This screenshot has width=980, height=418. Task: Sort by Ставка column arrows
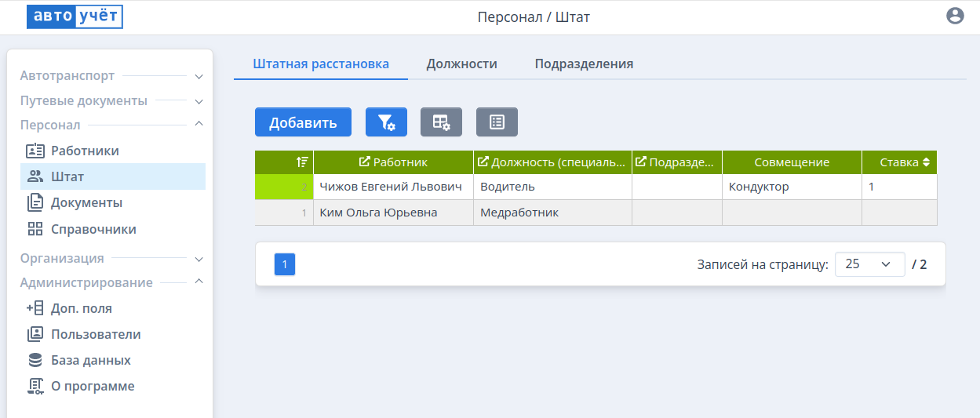point(927,162)
